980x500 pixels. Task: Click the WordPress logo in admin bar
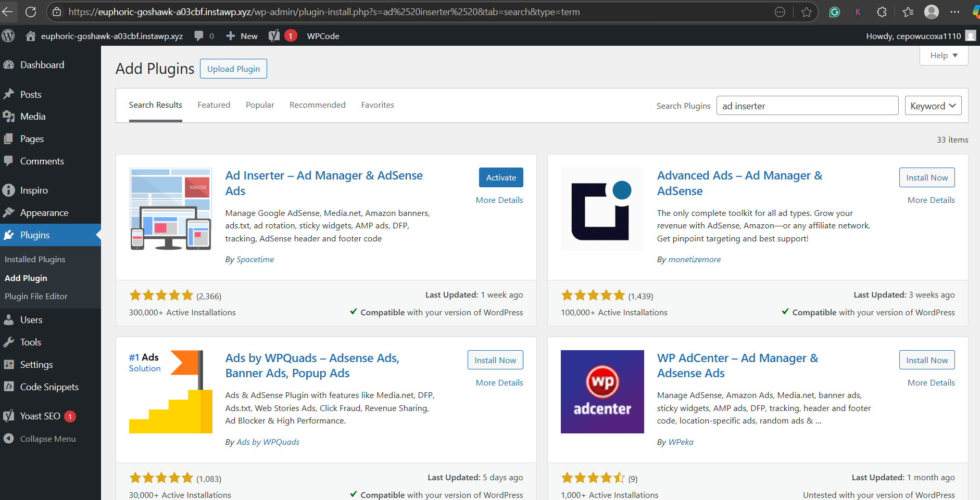tap(8, 36)
